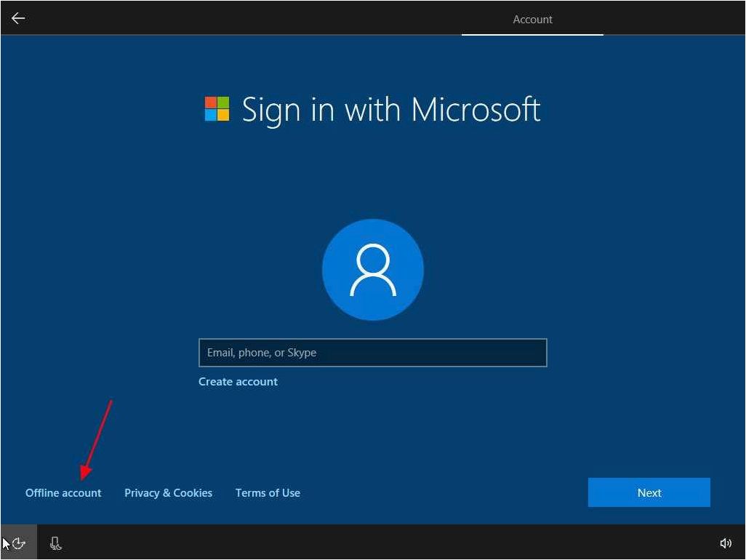Click the Microsoft logo
The image size is (746, 560).
pos(217,109)
